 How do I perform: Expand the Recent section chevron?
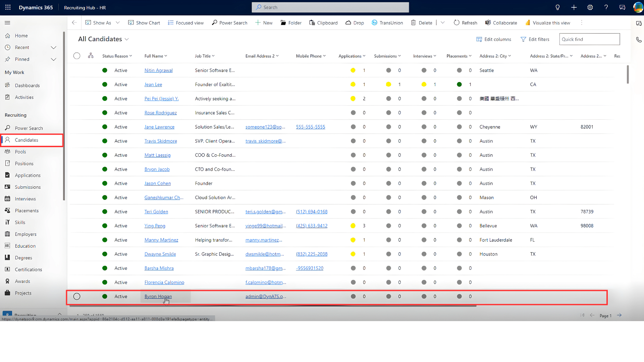pos(53,48)
